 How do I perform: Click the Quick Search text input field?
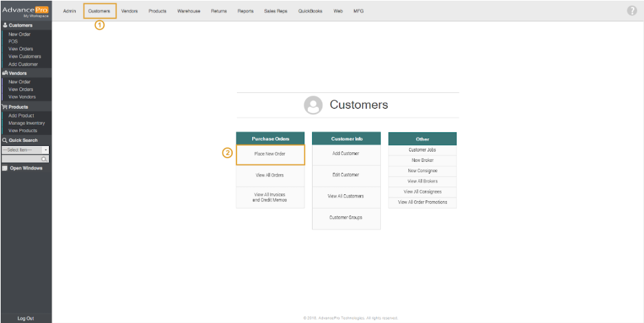pyautogui.click(x=21, y=159)
